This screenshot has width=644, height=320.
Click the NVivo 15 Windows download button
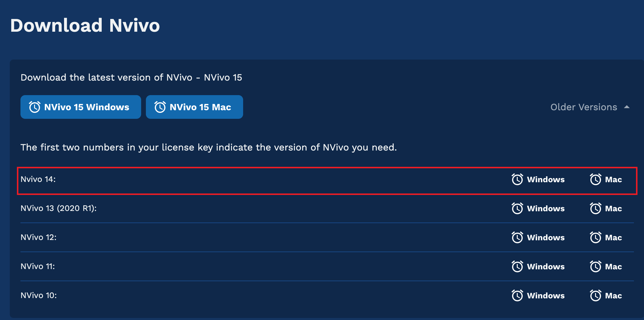click(x=81, y=107)
